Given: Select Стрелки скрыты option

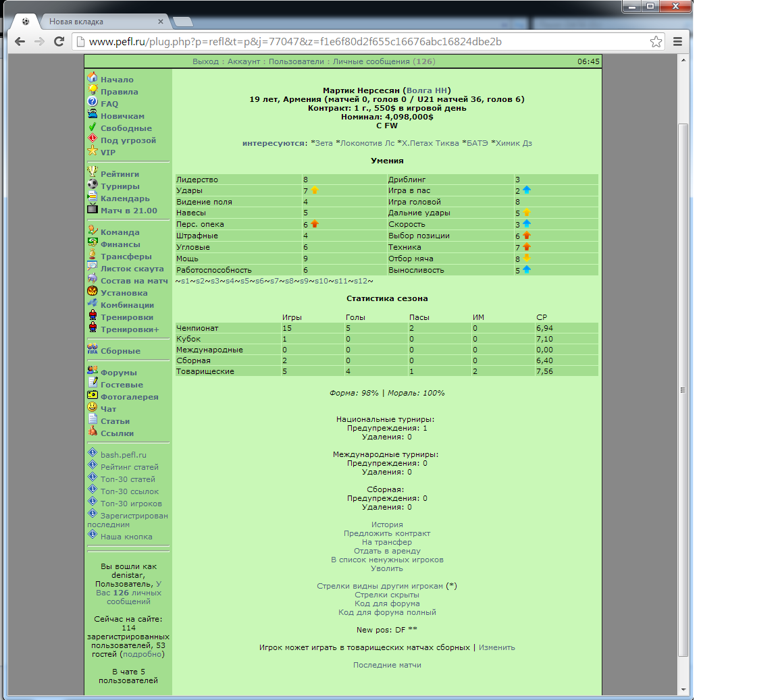Looking at the screenshot, I should [x=387, y=595].
